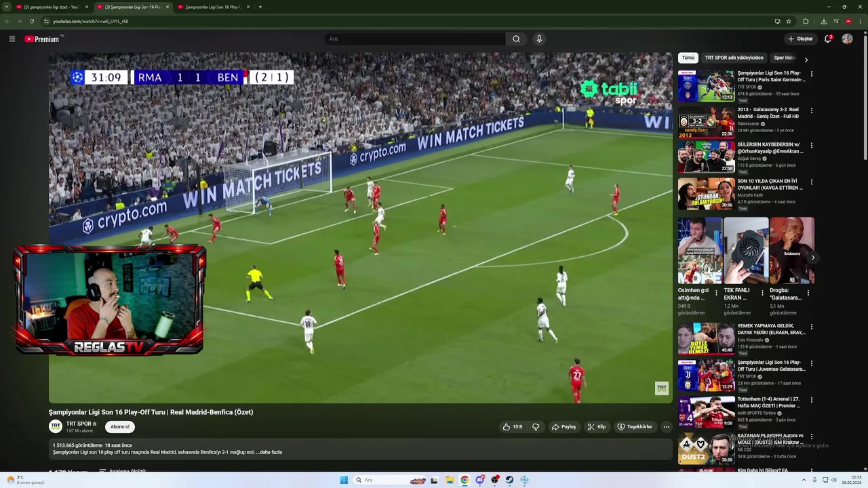
Task: Open Steam from the taskbar
Action: pyautogui.click(x=509, y=480)
